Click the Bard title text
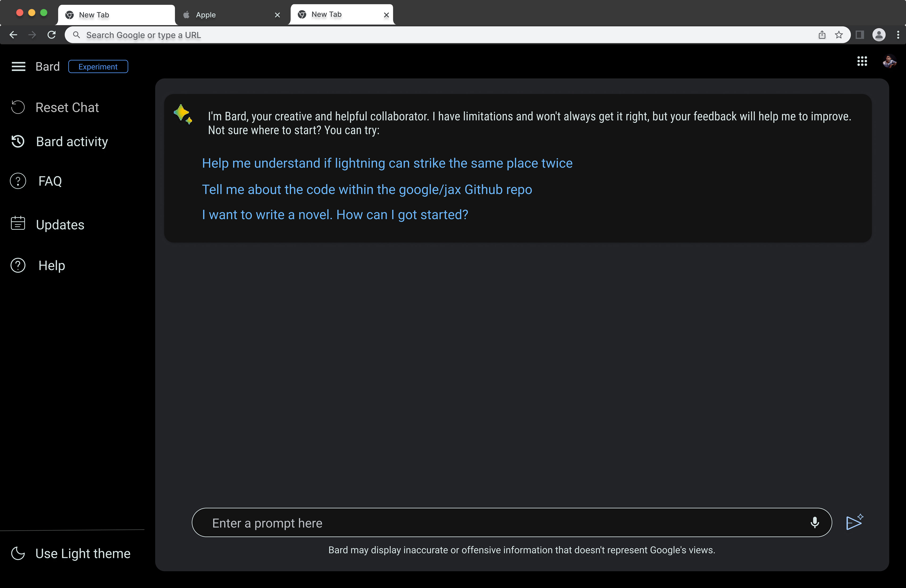This screenshot has width=906, height=588. pyautogui.click(x=48, y=66)
